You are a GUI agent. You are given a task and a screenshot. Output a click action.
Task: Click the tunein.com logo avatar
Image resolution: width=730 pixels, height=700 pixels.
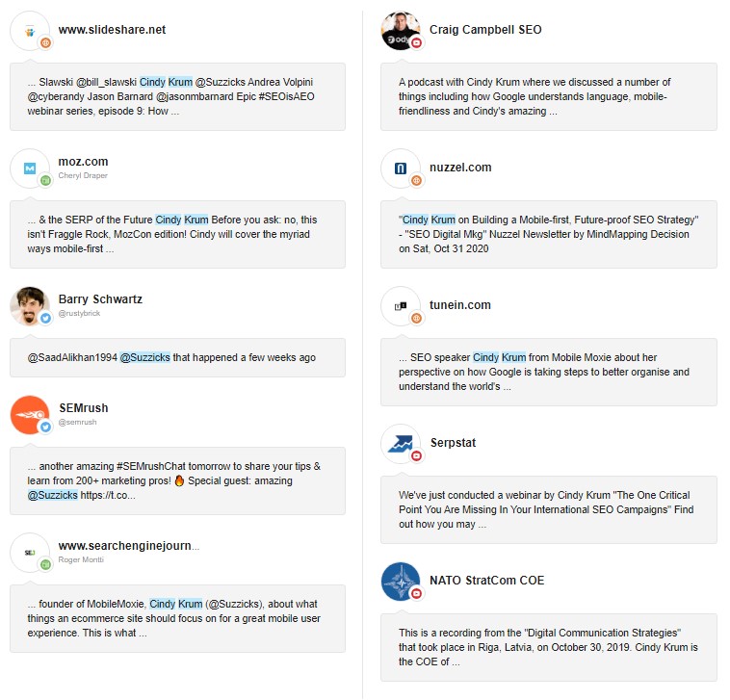coord(401,306)
